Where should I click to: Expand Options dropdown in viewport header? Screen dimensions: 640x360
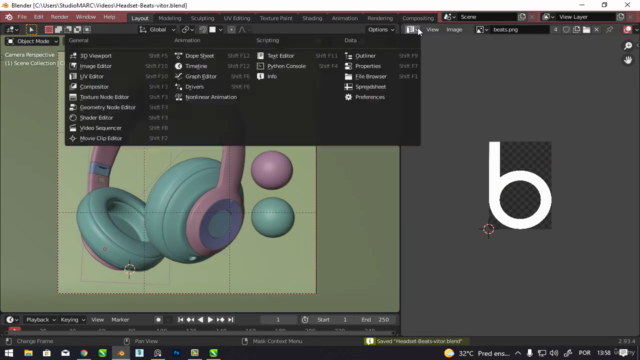(380, 29)
